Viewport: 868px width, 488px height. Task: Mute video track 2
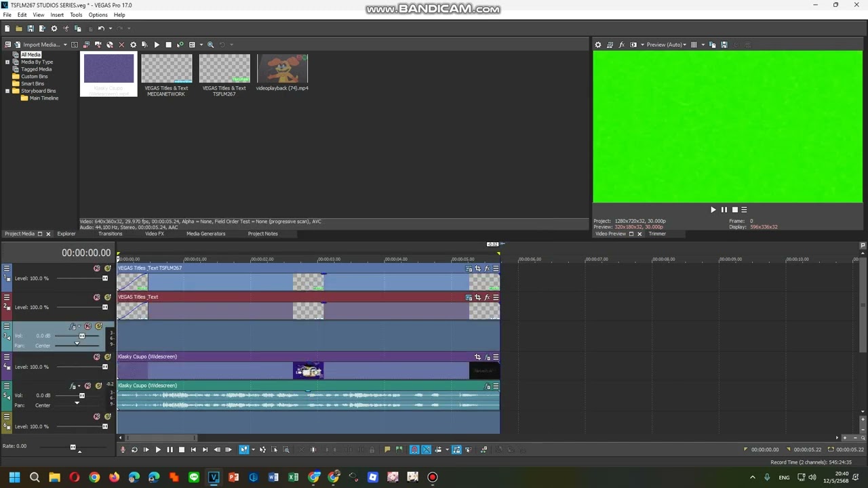pyautogui.click(x=96, y=298)
